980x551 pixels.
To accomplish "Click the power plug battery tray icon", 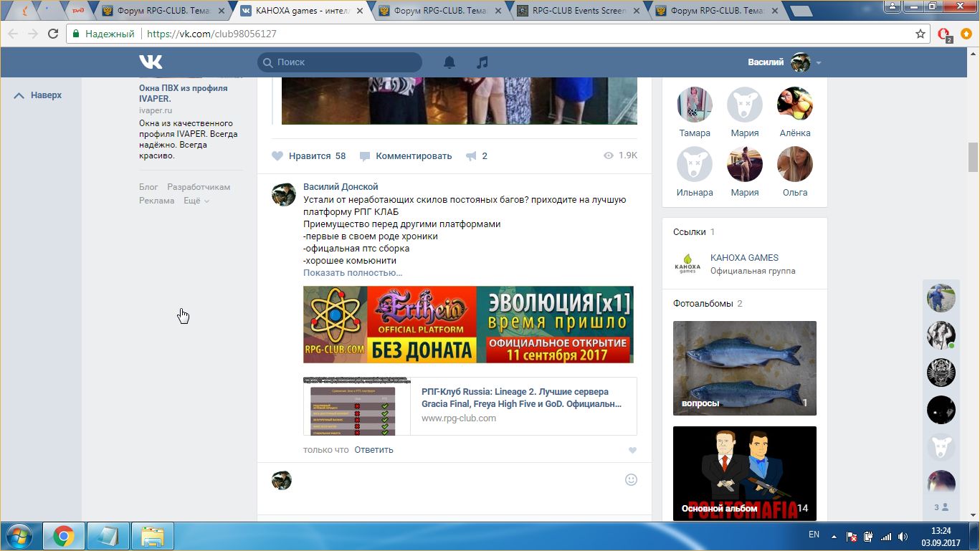I will (x=868, y=536).
